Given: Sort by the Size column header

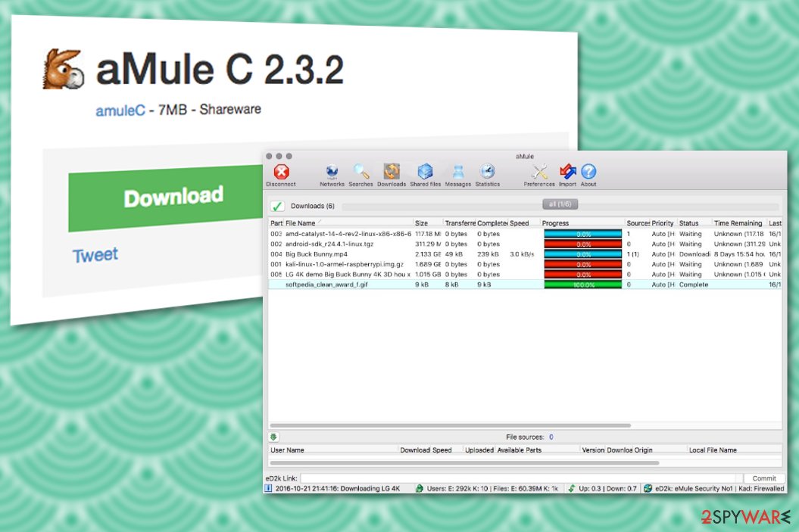Looking at the screenshot, I should click(x=428, y=223).
